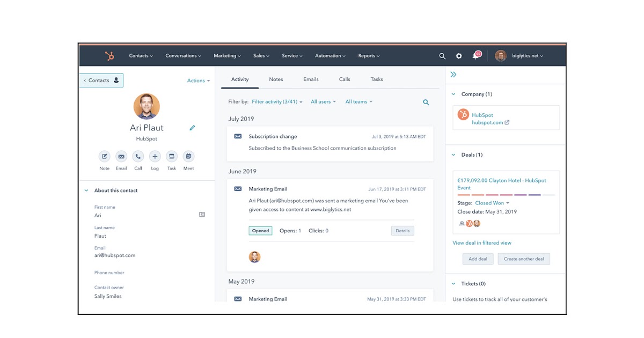Open the HubSpot company link
This screenshot has height=338, width=644.
pos(482,115)
